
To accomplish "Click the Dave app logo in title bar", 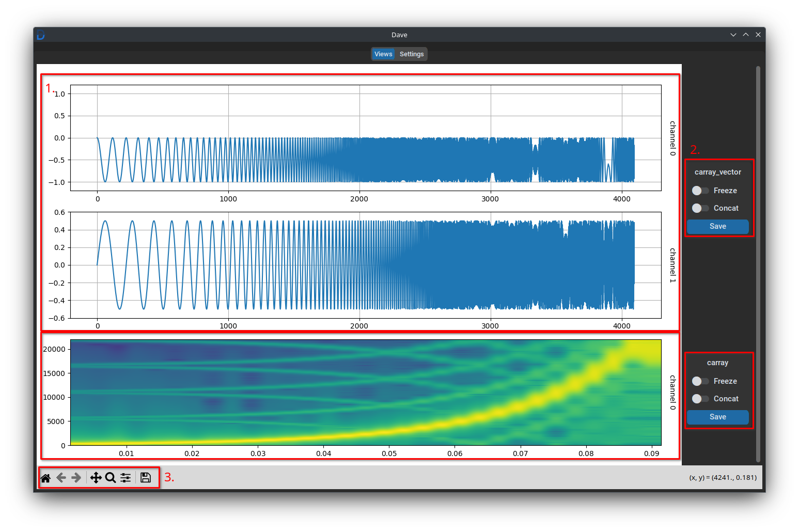I will [41, 35].
